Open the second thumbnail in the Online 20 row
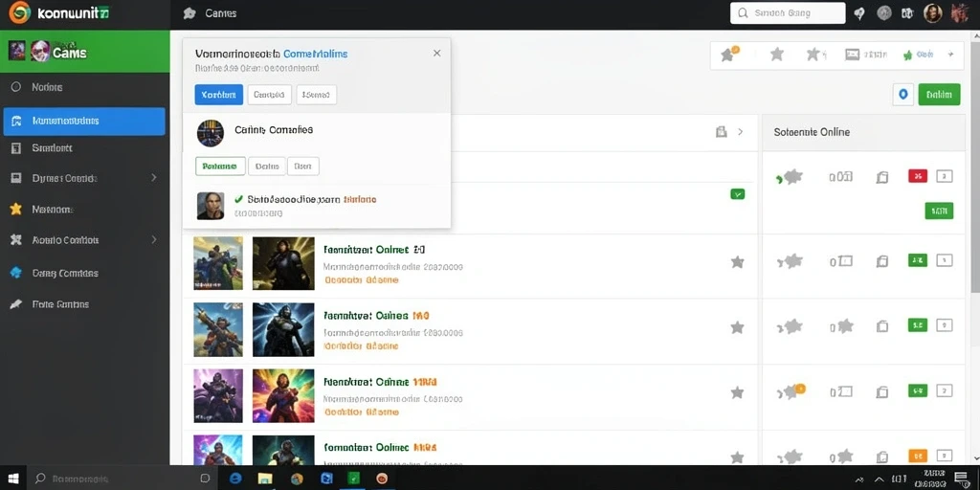Image resolution: width=980 pixels, height=490 pixels. click(x=283, y=262)
